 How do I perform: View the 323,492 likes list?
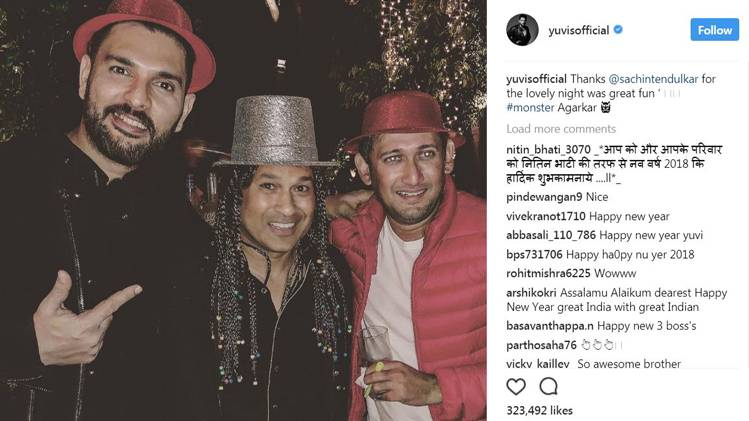539,410
